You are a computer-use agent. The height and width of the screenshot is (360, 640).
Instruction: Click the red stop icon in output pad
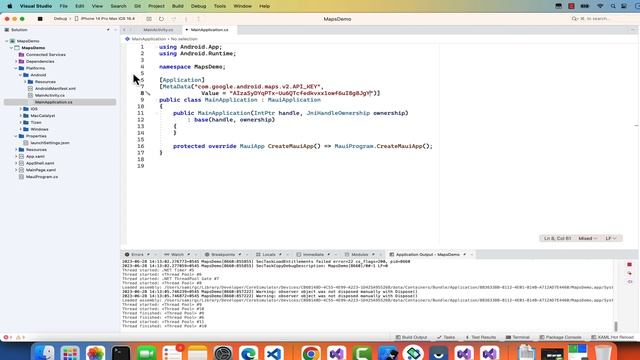tap(629, 265)
